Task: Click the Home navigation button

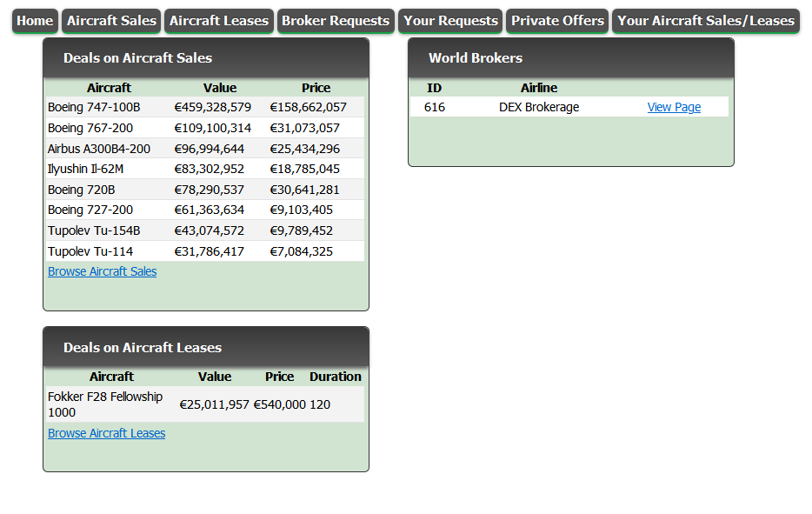Action: click(x=35, y=21)
